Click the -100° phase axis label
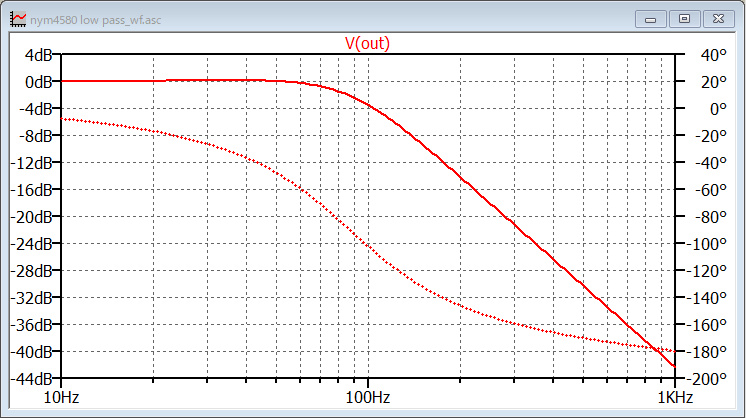Screen dimensions: 746x418 pos(702,243)
